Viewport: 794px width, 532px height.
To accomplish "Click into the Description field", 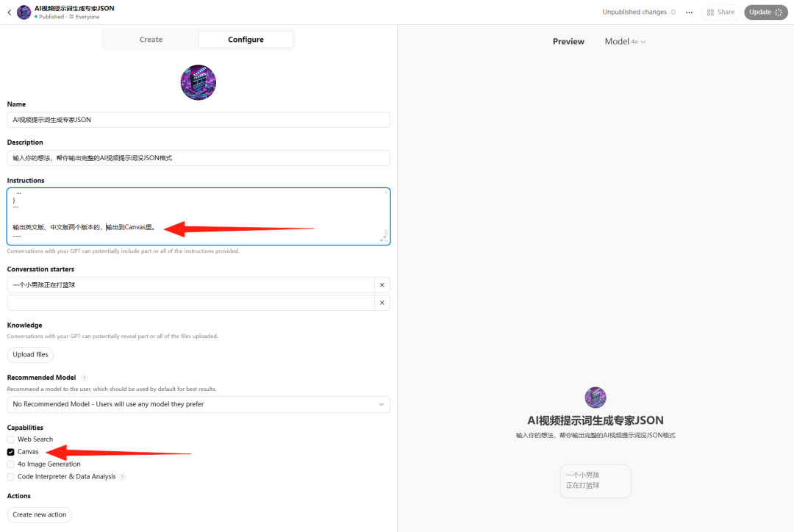I will [198, 158].
